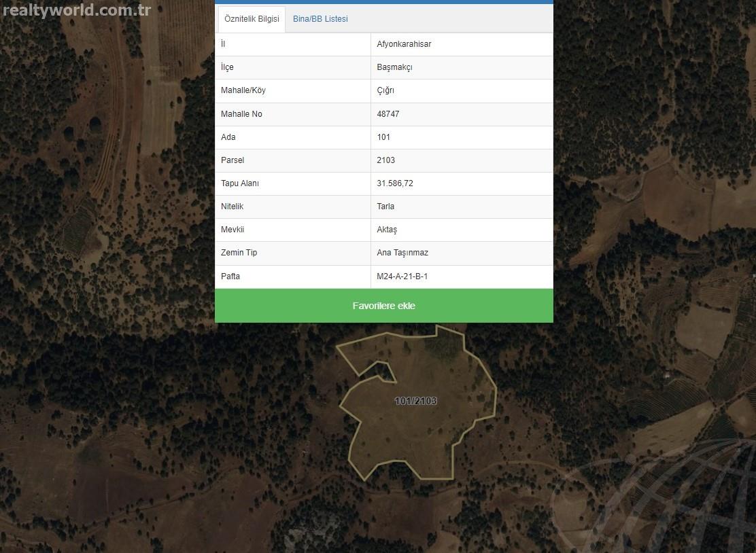Click the Nitelik row label

[x=232, y=206]
